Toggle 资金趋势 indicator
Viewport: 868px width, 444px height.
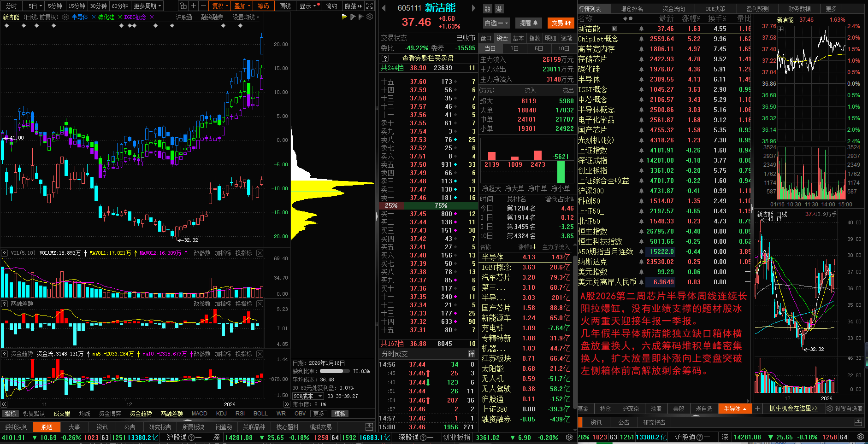(141, 414)
